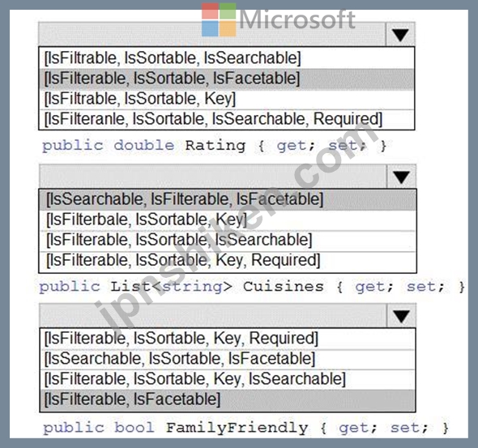Select FamilyFriendly option [IsFilterable, IsSortable, Key, Required]
Screen dimensions: 478x448
coord(228,339)
